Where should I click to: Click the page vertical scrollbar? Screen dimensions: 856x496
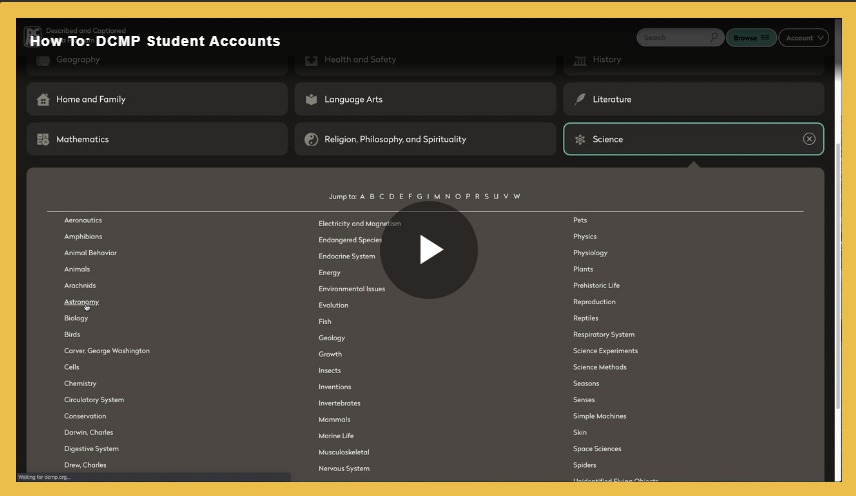click(838, 278)
